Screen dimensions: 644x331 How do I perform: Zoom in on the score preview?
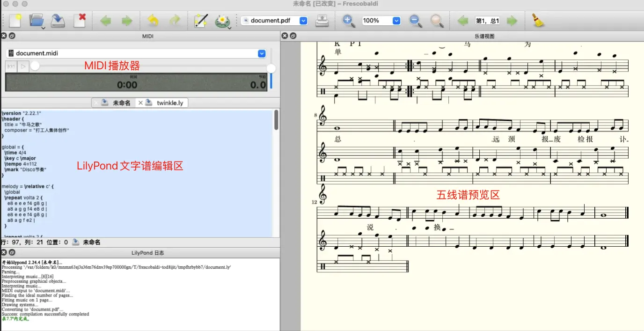point(348,21)
